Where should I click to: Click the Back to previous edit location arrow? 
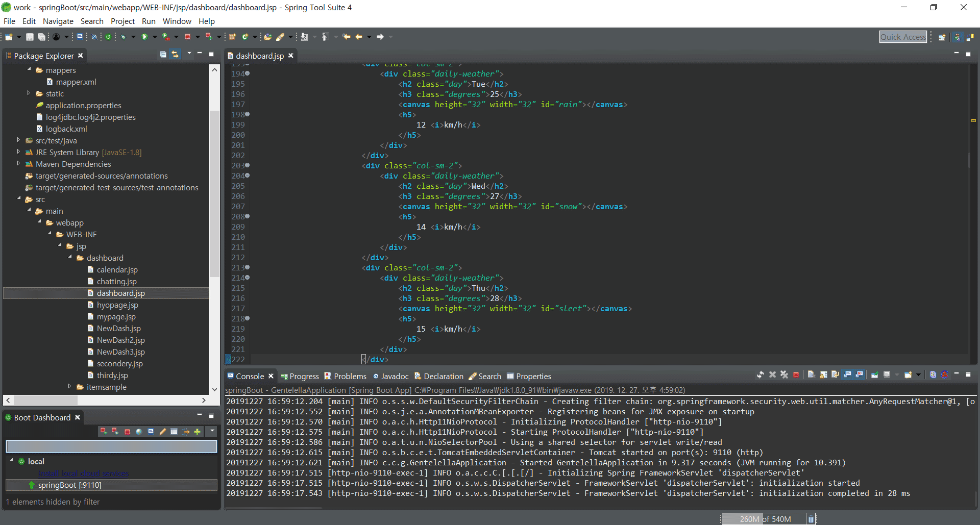tap(346, 37)
